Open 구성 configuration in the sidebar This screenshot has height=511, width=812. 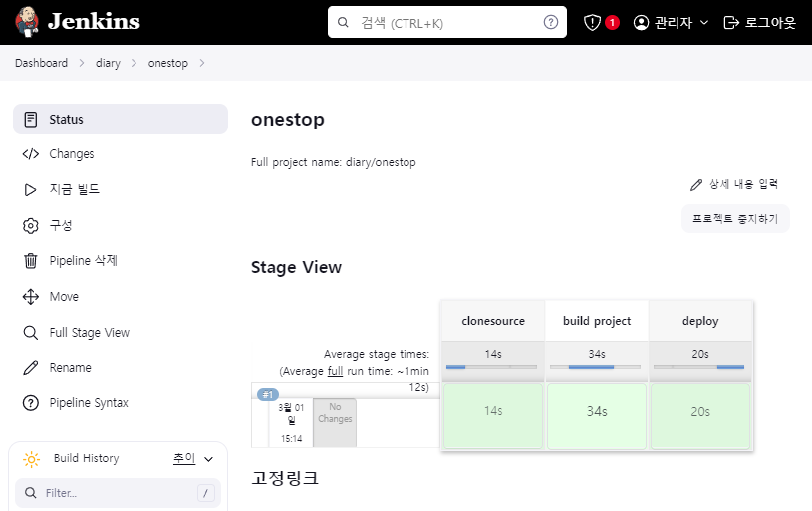point(121,226)
